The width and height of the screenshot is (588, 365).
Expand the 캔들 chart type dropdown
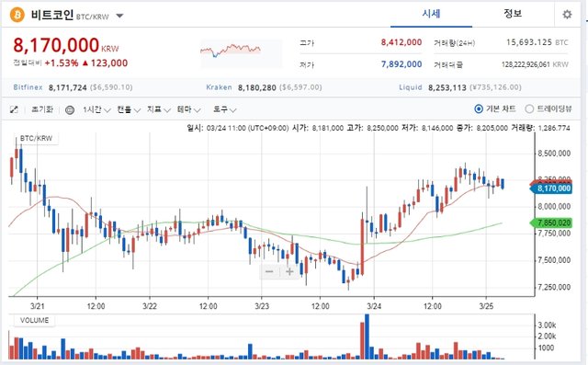[129, 109]
